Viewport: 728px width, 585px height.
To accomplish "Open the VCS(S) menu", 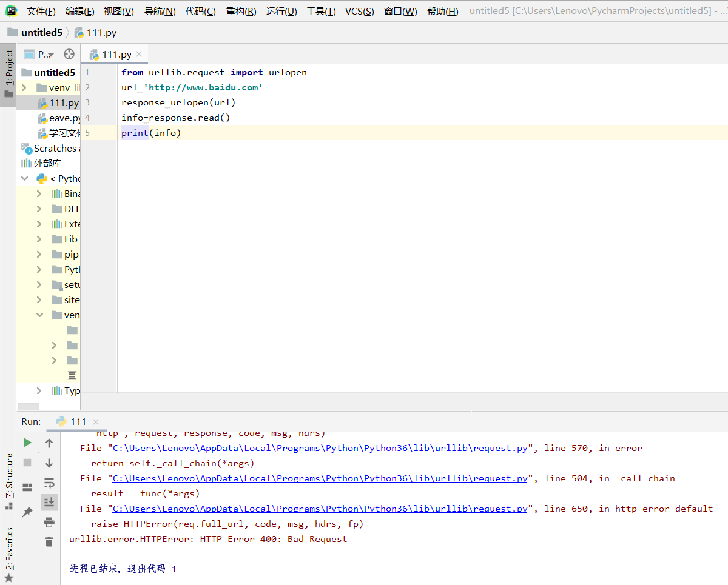I will [x=359, y=12].
